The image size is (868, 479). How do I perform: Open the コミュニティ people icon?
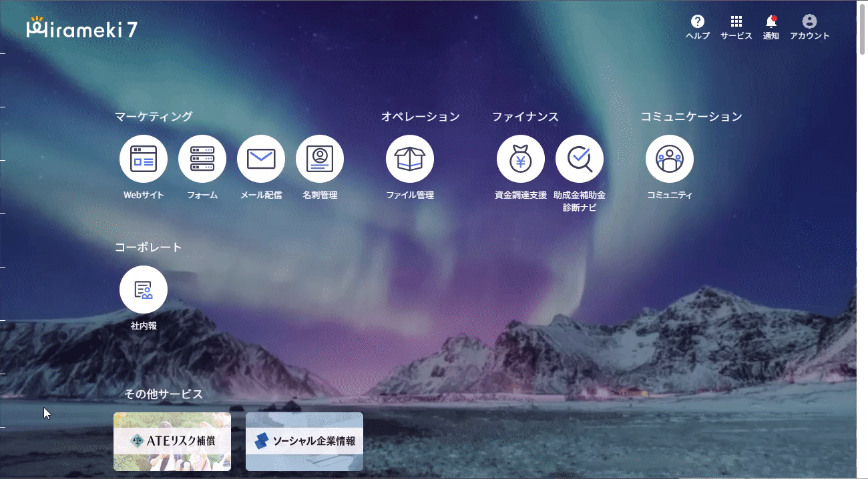pyautogui.click(x=670, y=159)
